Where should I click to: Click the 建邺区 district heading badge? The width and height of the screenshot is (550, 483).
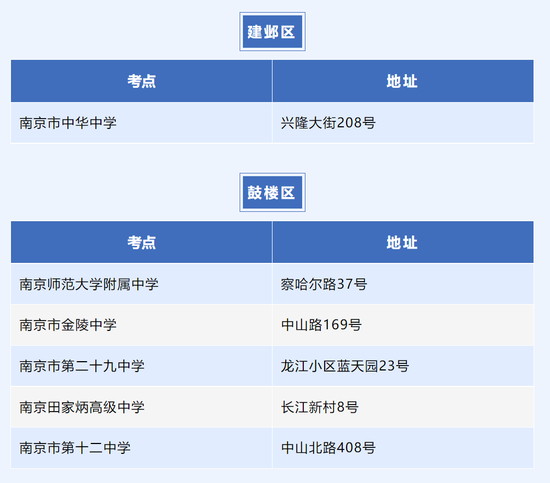[x=272, y=32]
